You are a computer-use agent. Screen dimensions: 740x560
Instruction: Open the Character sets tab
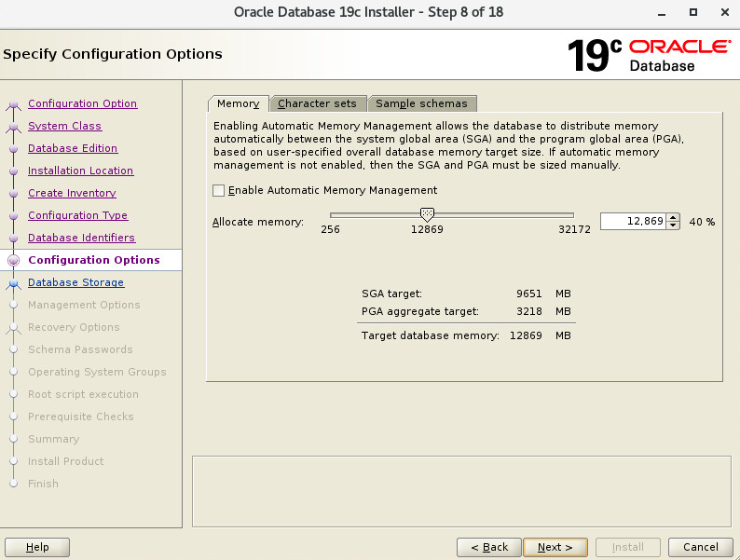click(317, 103)
